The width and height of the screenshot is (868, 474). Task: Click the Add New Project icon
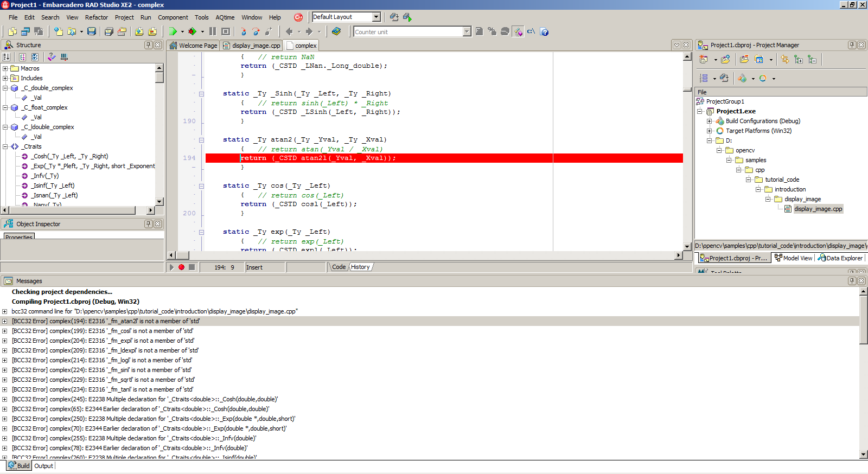[x=704, y=60]
